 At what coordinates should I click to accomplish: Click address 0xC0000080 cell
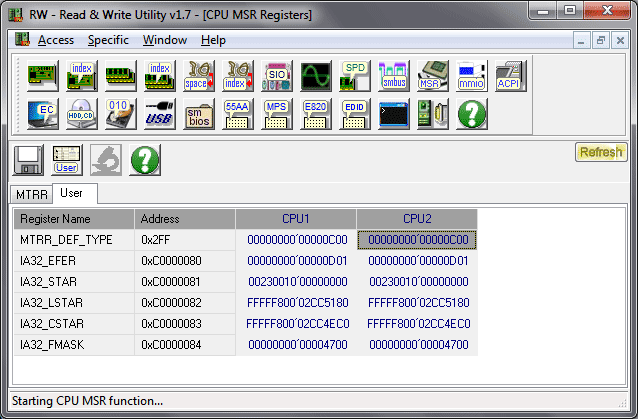[185, 261]
